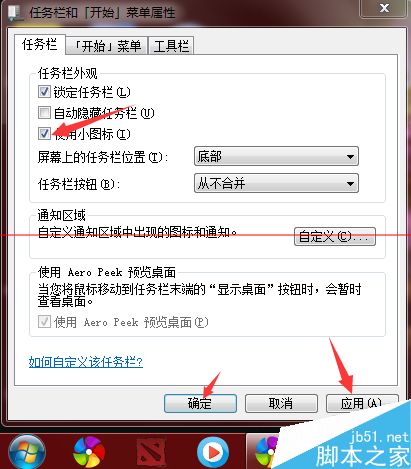Open the 任务栏按钮 dropdown showing 从不合并
This screenshot has height=469, width=411.
pos(276,183)
